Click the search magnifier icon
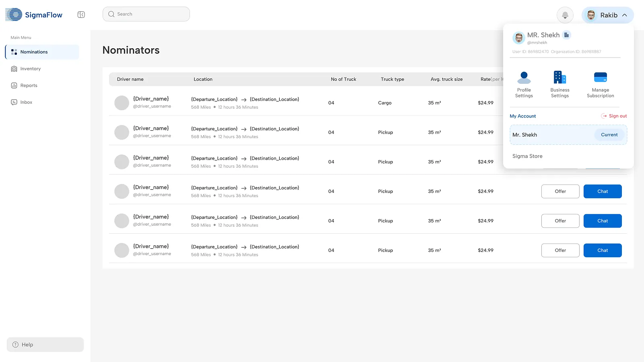The width and height of the screenshot is (644, 362). click(x=111, y=14)
